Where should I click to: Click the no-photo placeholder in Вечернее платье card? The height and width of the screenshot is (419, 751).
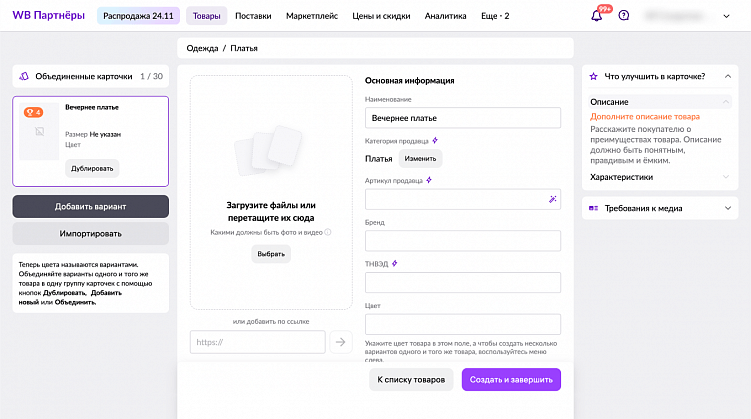39,131
